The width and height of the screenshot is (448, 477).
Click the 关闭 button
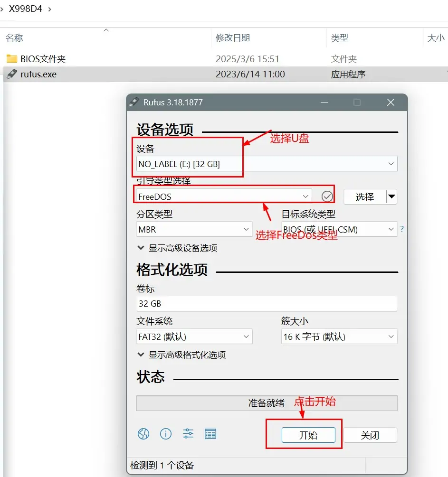point(370,435)
